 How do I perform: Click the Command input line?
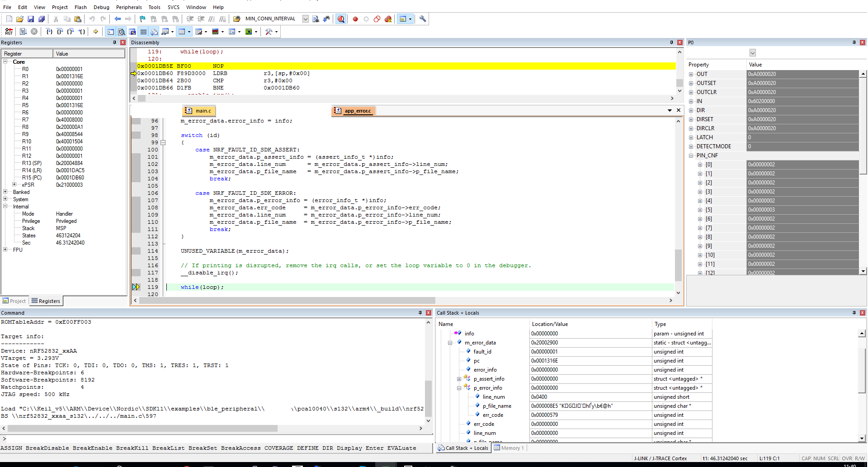click(x=217, y=439)
